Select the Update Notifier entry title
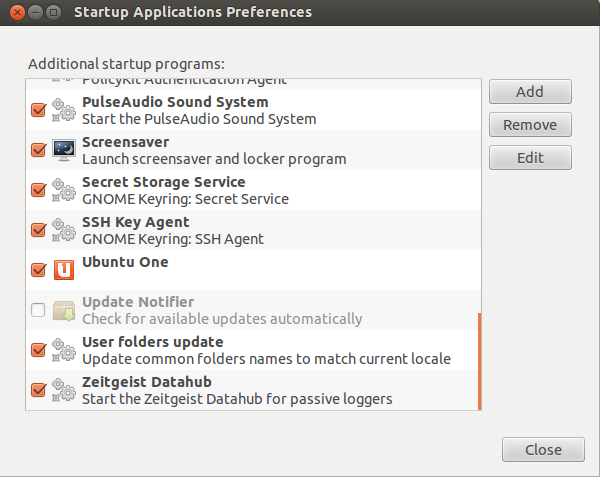This screenshot has width=600, height=477. (138, 302)
